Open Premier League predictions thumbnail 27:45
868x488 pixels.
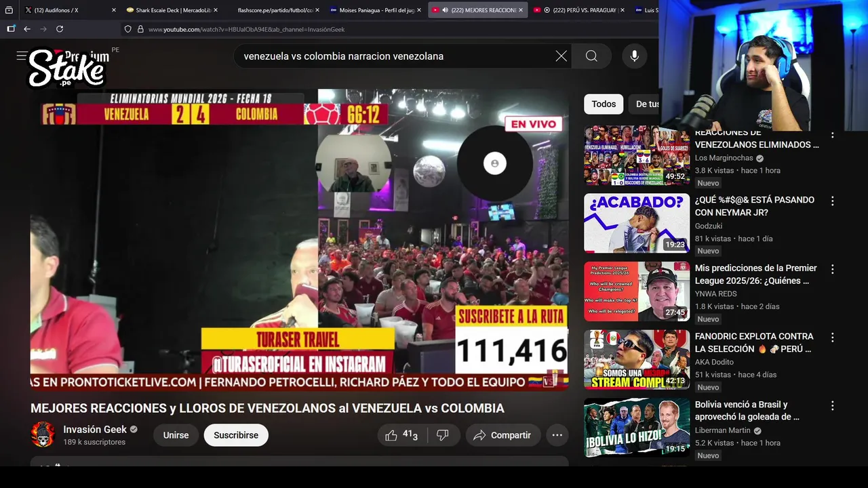point(637,291)
